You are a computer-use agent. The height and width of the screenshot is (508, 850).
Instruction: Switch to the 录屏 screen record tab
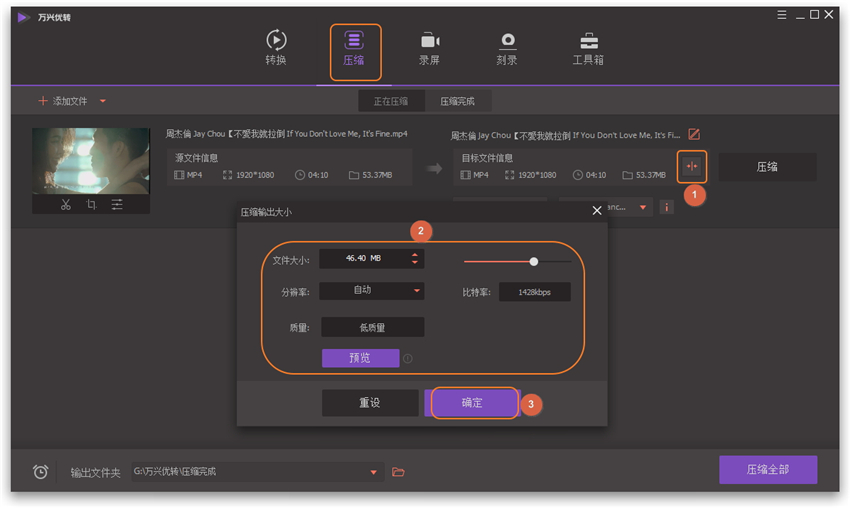pyautogui.click(x=429, y=48)
